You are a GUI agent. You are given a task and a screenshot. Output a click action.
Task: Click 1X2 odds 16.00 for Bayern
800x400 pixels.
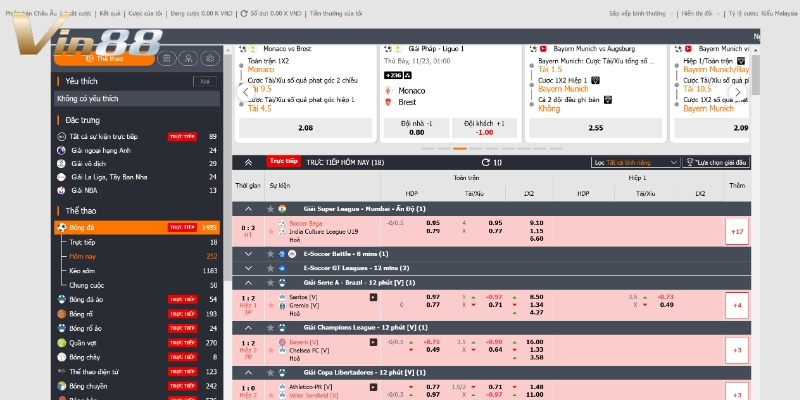(537, 342)
